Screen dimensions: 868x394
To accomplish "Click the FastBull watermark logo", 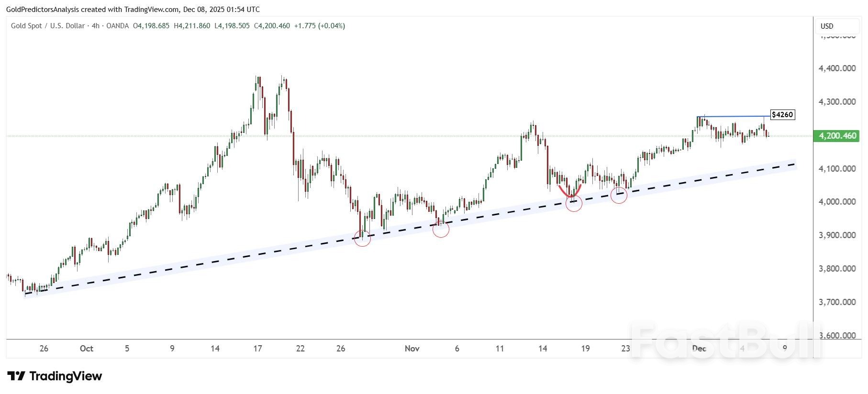I will coord(725,340).
